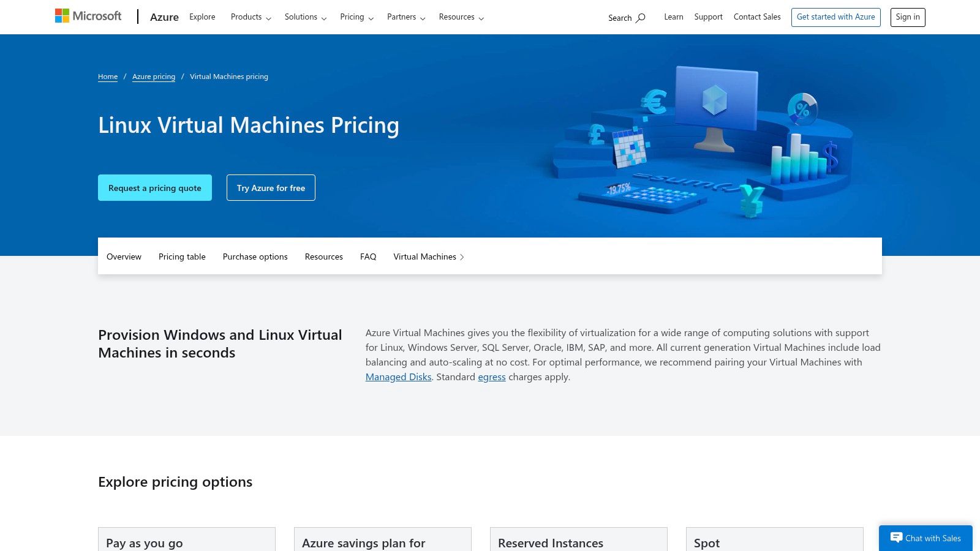Viewport: 980px width, 551px height.
Task: Open the Chat with Sales widget
Action: [925, 538]
